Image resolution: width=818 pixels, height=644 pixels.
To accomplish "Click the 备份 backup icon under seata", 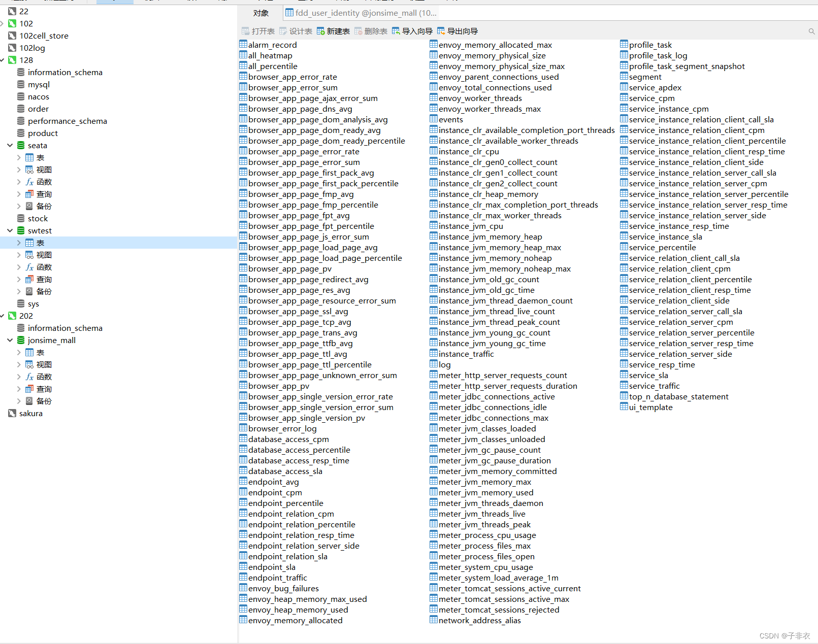I will [x=29, y=206].
